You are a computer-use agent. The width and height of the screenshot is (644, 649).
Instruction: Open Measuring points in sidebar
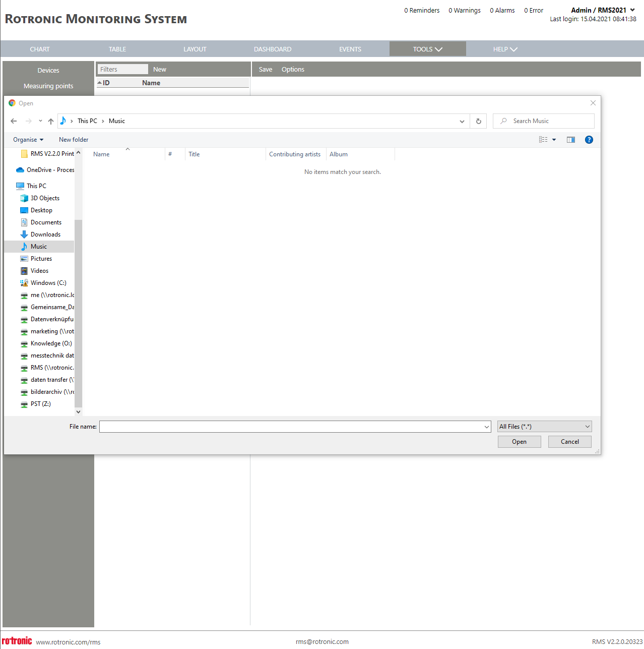48,86
